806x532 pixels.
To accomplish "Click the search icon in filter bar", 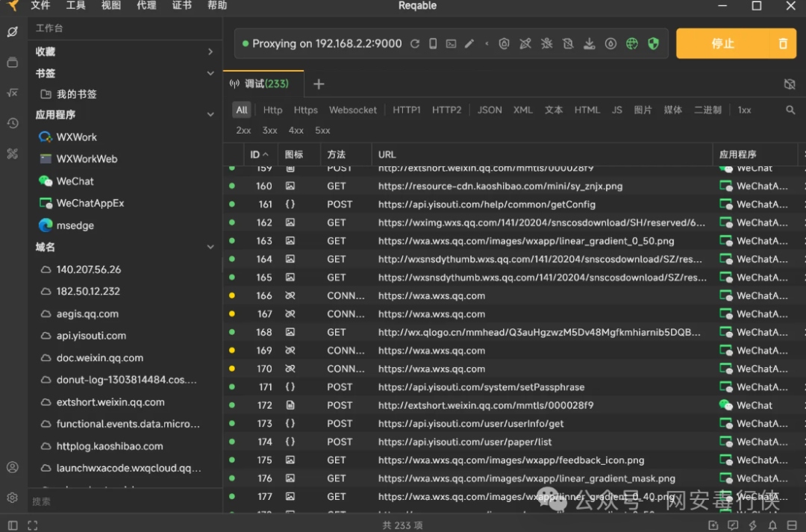I will 790,110.
